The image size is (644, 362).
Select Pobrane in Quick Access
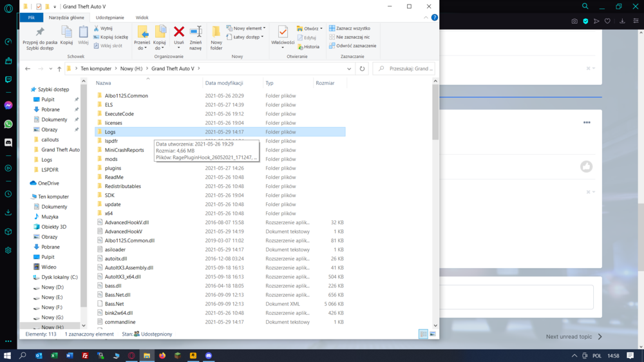[x=50, y=110]
